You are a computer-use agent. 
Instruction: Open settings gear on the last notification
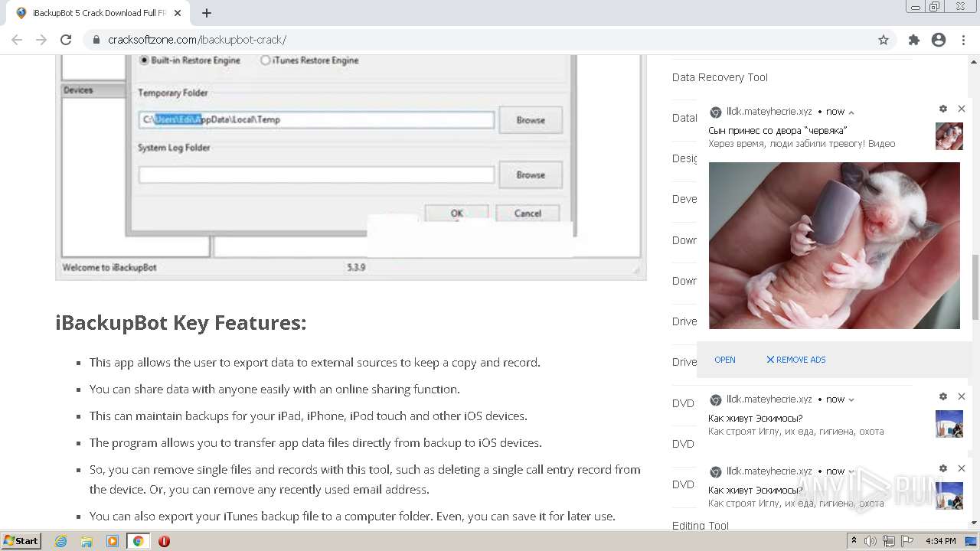point(943,468)
